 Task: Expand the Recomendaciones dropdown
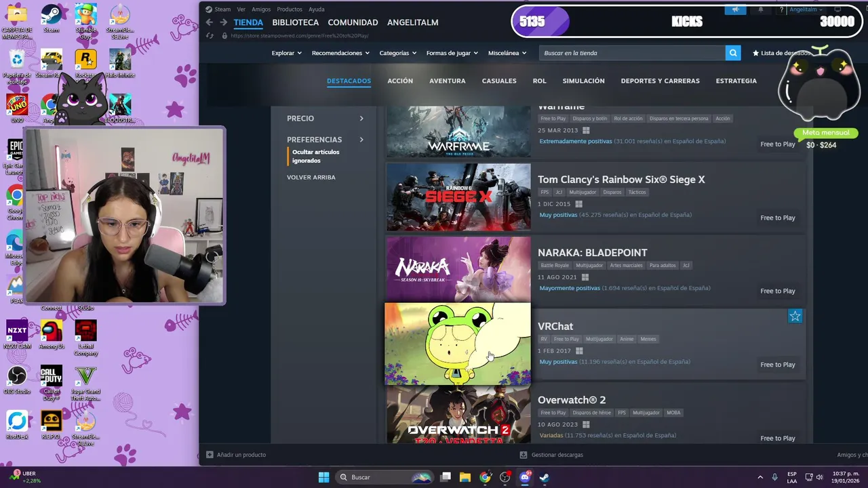(340, 53)
